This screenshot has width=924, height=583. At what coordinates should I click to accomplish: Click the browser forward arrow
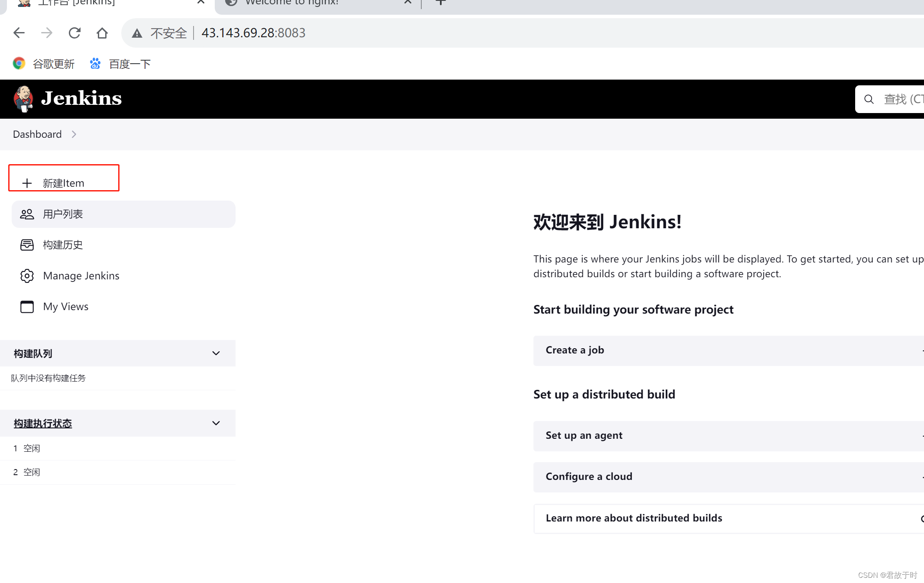pyautogui.click(x=47, y=33)
